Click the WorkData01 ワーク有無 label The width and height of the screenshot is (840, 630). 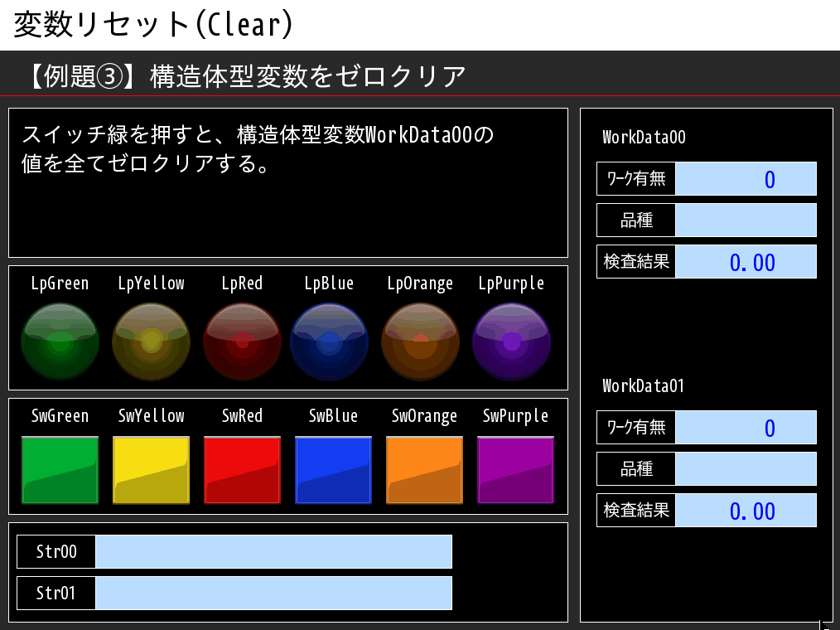point(636,428)
